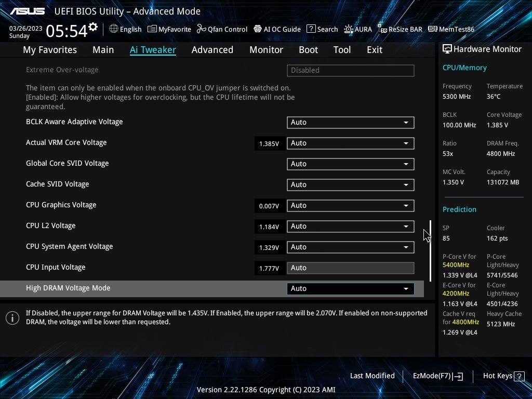Viewport: 532px width, 399px height.
Task: Click the 5300 MHz frequency value
Action: point(457,97)
